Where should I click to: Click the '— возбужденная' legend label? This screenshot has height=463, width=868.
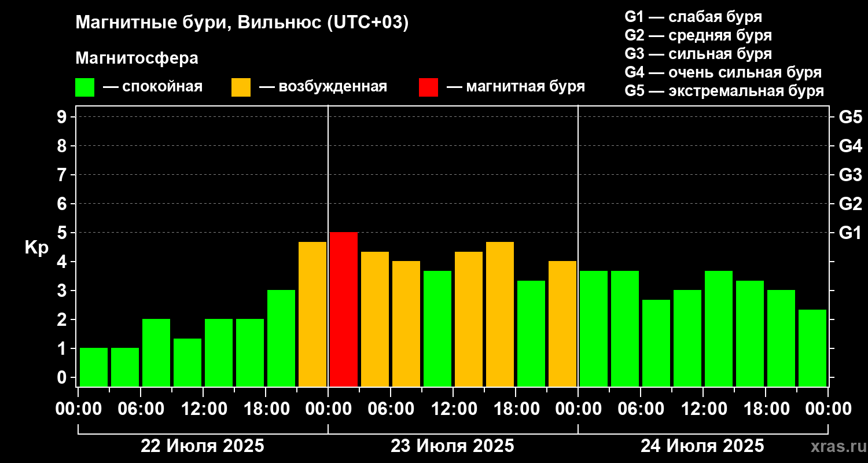point(323,87)
